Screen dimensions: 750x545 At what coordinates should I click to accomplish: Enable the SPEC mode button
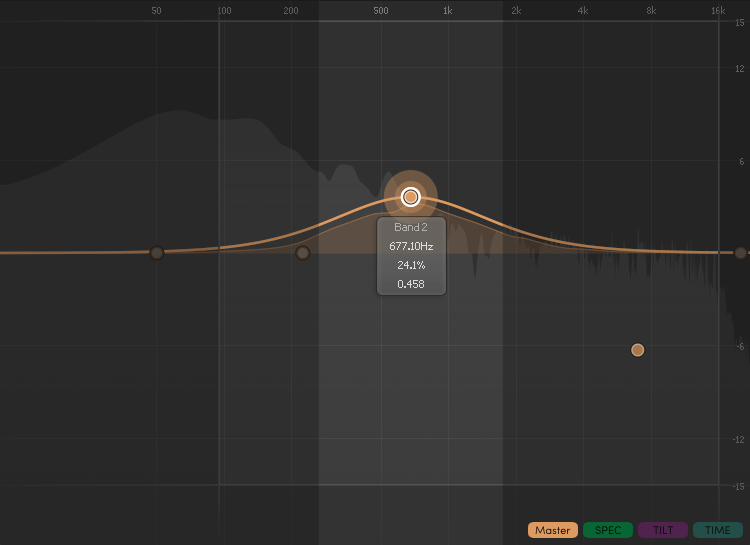[608, 530]
